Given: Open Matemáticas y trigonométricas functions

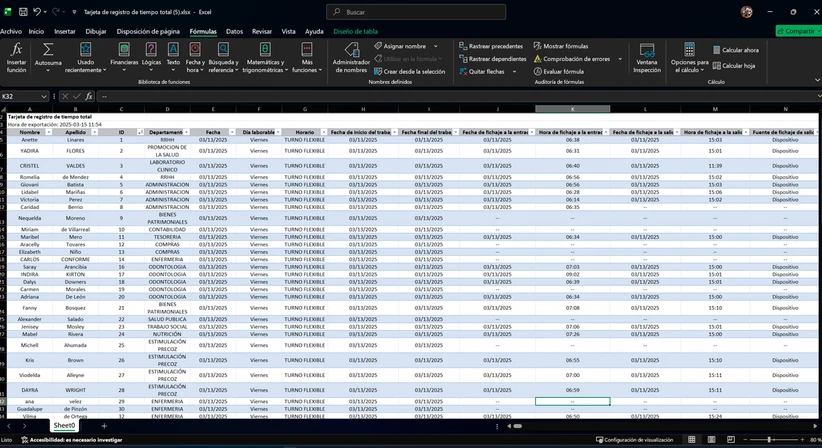Looking at the screenshot, I should [x=265, y=58].
